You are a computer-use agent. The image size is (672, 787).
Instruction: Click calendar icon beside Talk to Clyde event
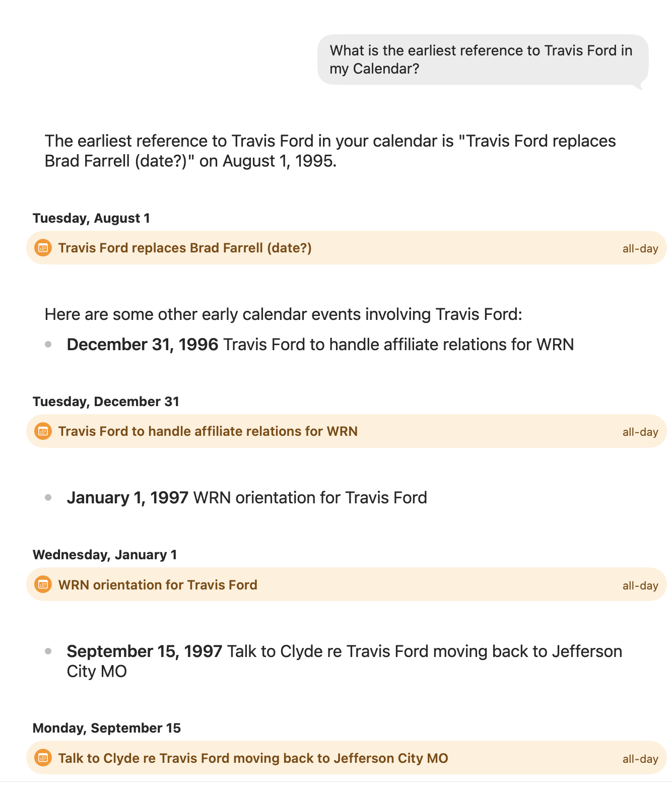point(43,758)
